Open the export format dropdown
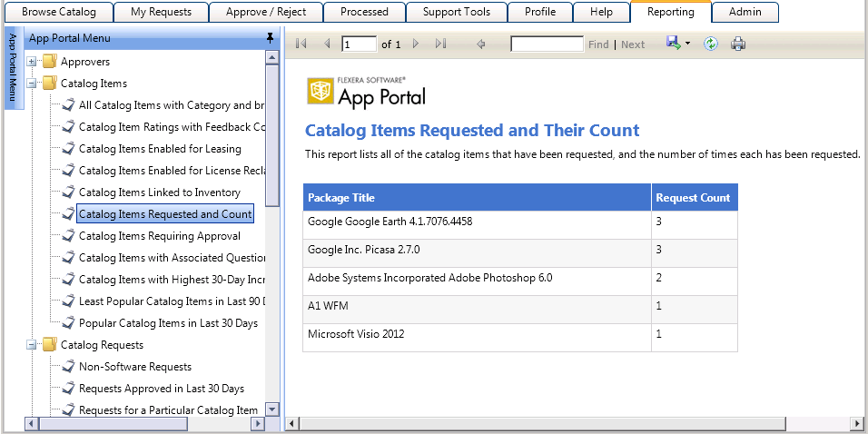 [687, 44]
